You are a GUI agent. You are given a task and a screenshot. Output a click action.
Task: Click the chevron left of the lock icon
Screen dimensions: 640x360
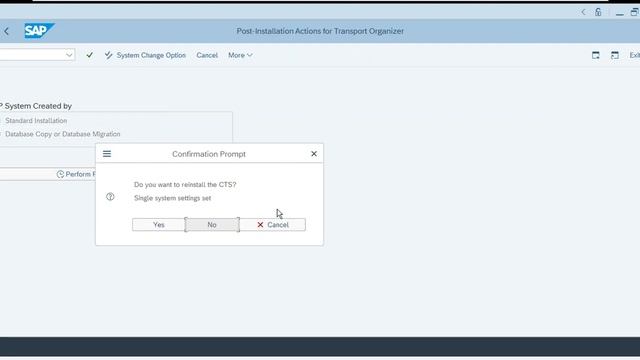click(x=584, y=12)
